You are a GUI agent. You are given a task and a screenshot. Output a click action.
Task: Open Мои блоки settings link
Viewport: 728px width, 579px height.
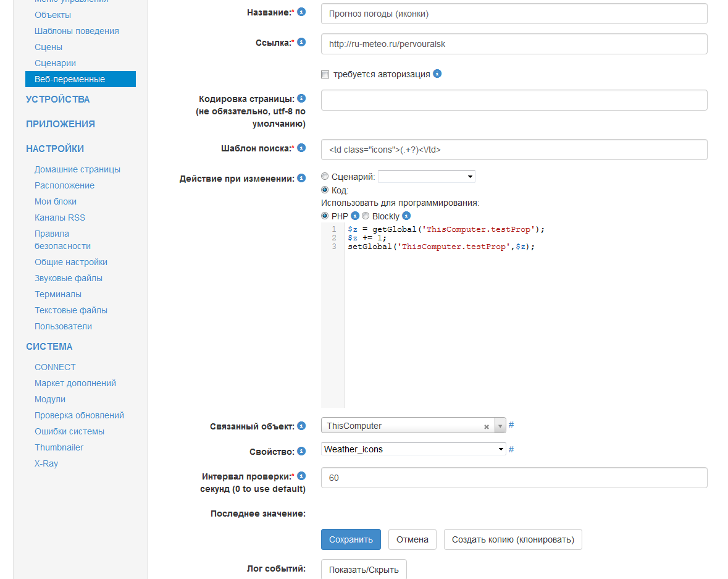[x=55, y=201]
